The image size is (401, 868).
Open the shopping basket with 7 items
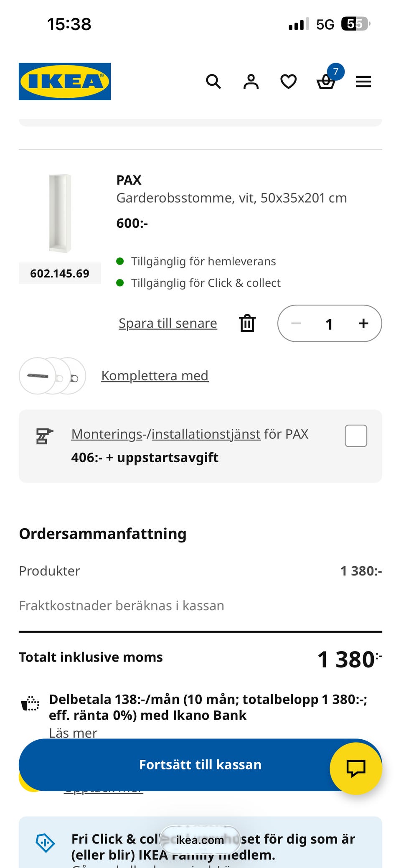[x=326, y=81]
